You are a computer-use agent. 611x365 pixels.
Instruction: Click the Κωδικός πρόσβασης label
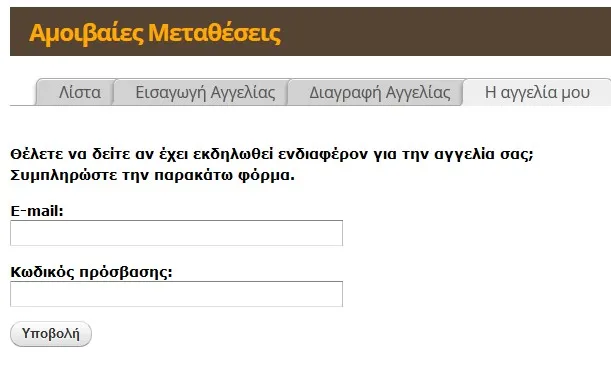(92, 272)
